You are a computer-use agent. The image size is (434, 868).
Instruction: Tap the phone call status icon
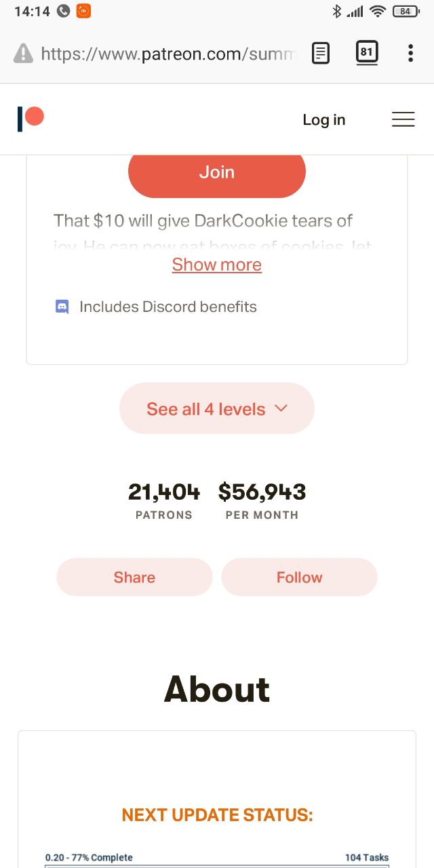pos(64,11)
